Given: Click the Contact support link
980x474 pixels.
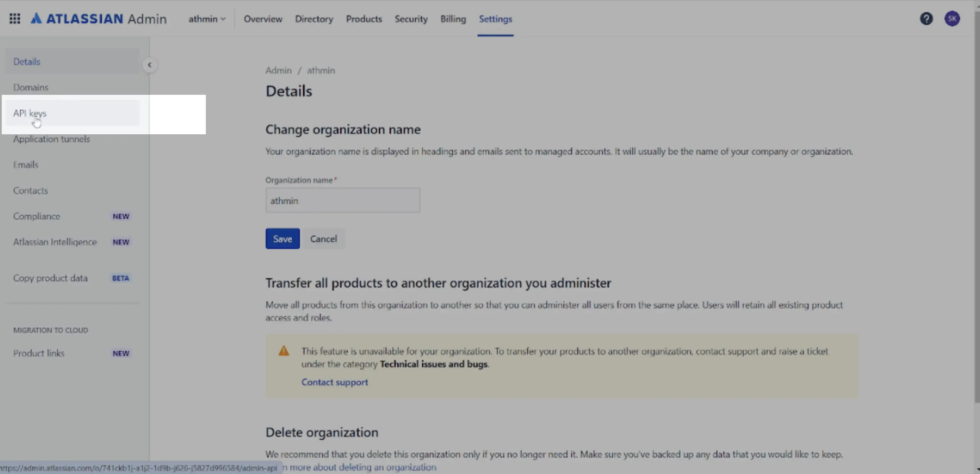Looking at the screenshot, I should [334, 382].
